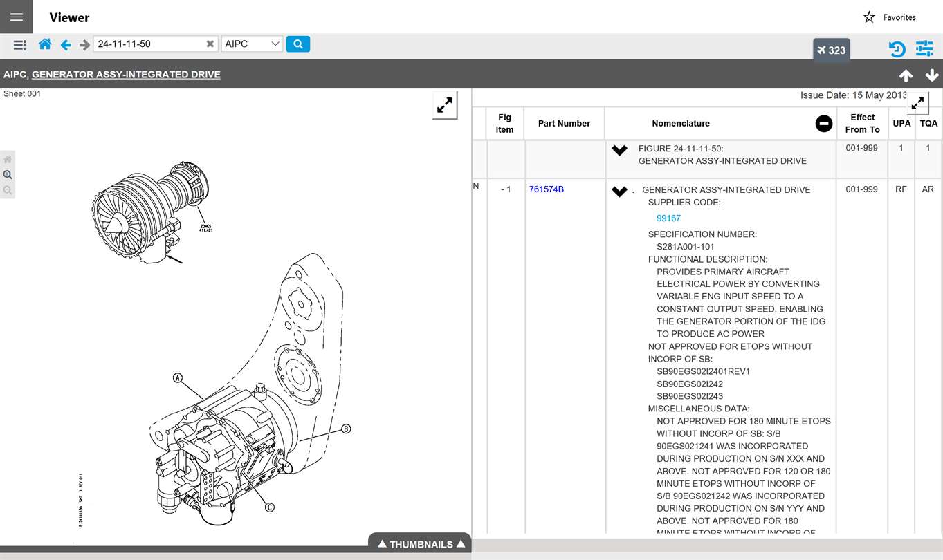
Task: Select specification number S281A001-101 text
Action: (x=686, y=247)
